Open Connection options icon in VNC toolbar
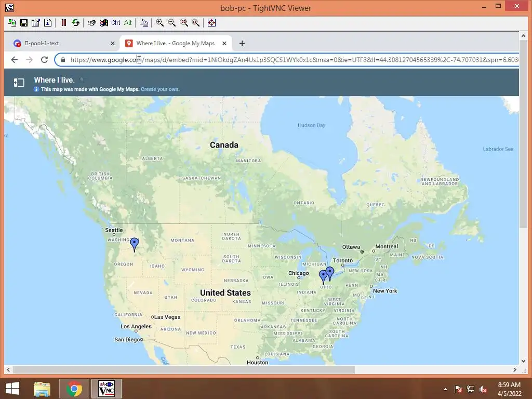 [x=36, y=23]
